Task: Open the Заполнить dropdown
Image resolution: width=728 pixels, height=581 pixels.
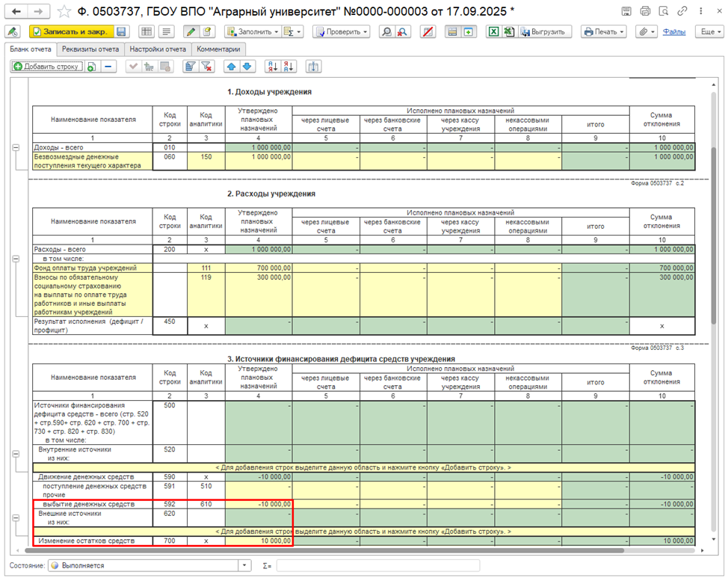Action: [x=253, y=31]
